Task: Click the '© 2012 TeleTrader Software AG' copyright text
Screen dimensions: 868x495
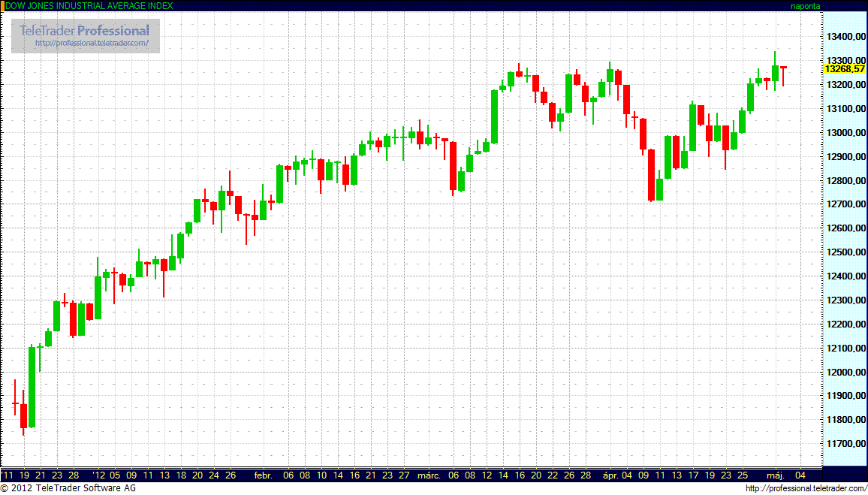Action: [68, 488]
